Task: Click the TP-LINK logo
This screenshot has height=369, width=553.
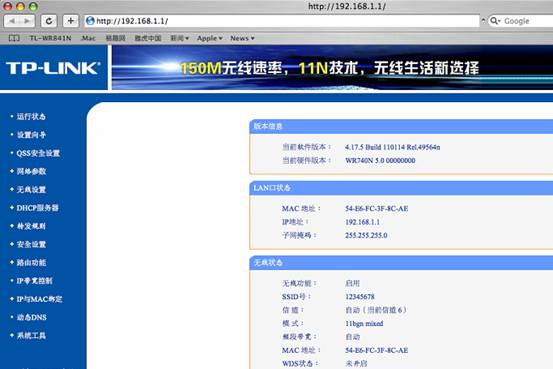Action: pos(53,68)
